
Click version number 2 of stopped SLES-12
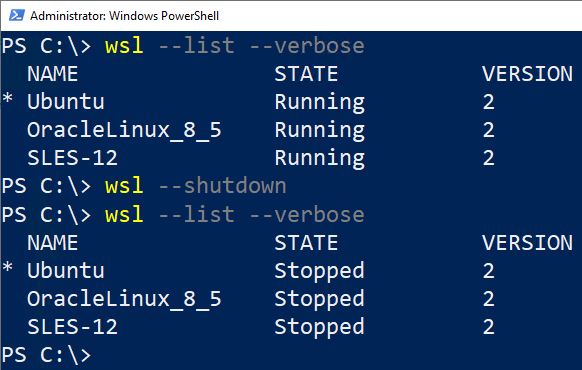[x=488, y=327]
